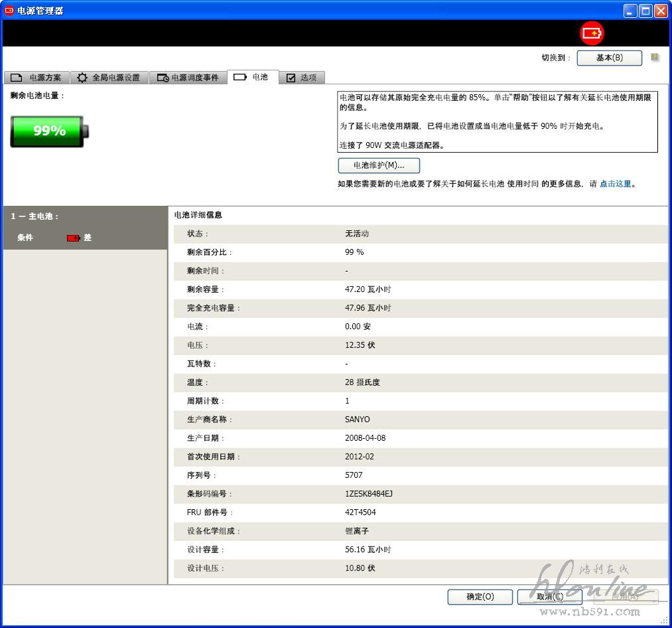Click the gear icon on 全局电源设置 tab

click(82, 78)
